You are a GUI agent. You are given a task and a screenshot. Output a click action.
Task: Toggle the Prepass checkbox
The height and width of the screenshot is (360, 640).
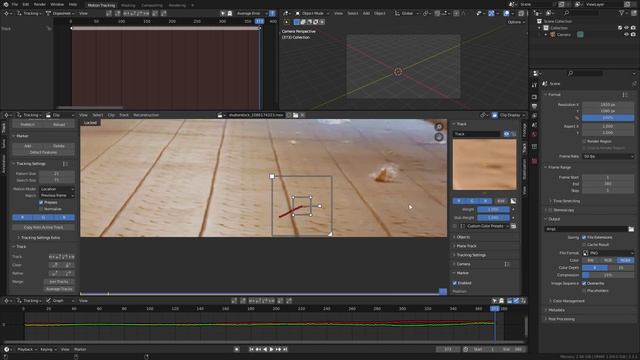pos(41,202)
